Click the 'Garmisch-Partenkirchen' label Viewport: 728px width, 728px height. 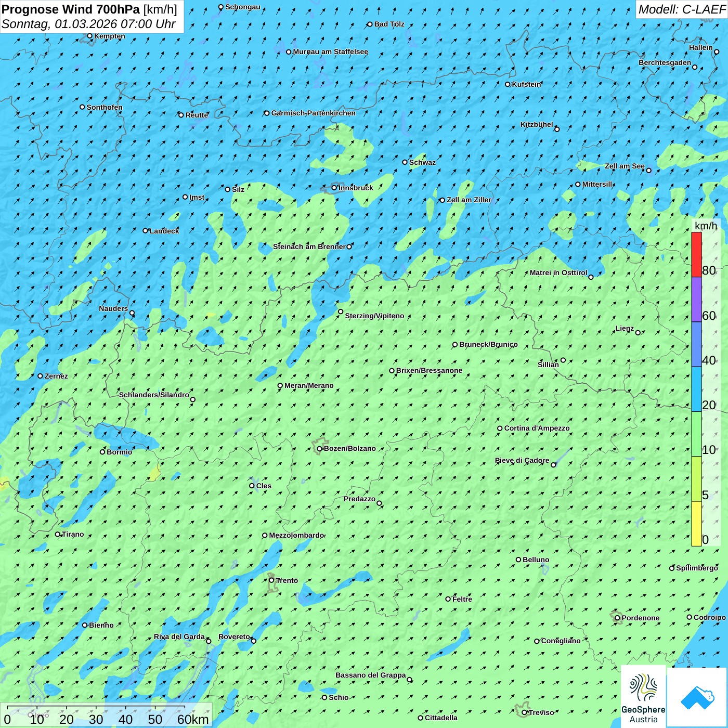[314, 113]
